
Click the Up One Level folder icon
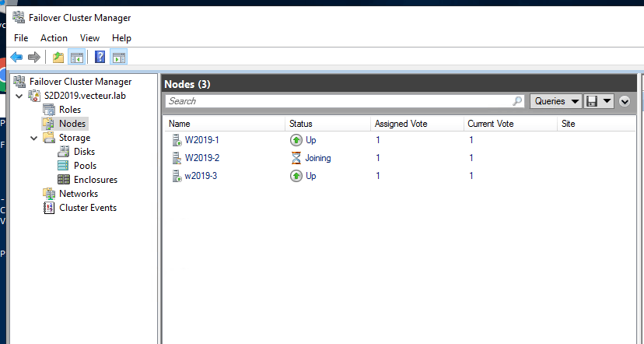coord(58,57)
